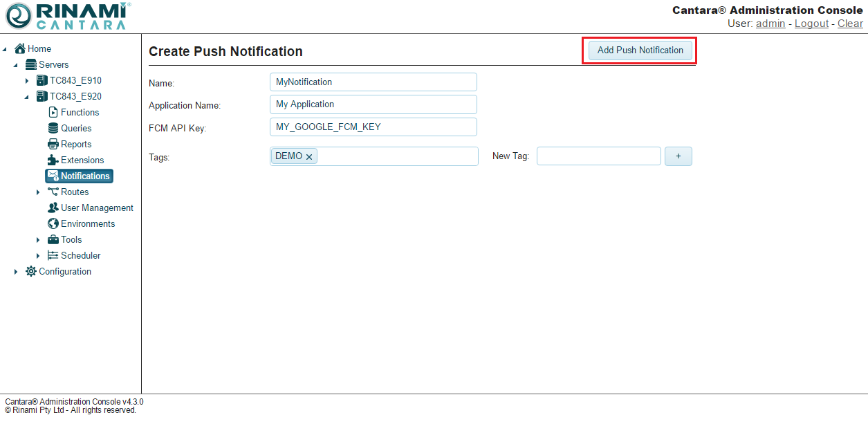This screenshot has width=868, height=424.
Task: Select Notifications in the navigation tree
Action: point(84,176)
